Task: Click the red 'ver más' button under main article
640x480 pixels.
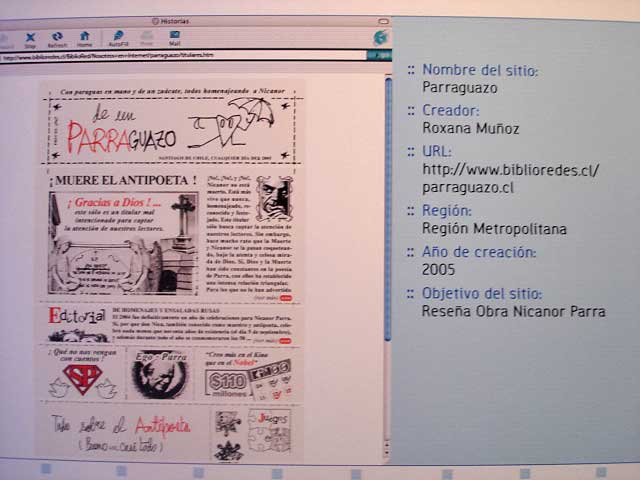Action: [x=286, y=298]
